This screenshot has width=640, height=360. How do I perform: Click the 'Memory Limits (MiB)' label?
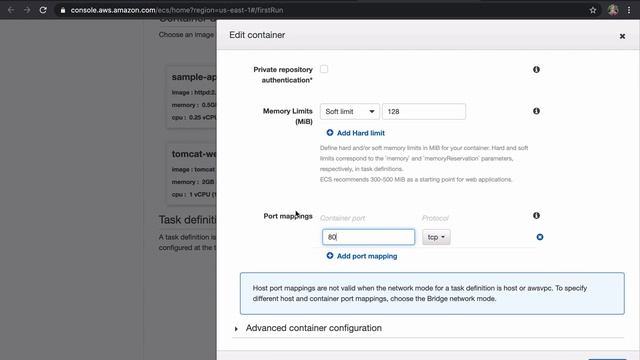[x=288, y=116]
